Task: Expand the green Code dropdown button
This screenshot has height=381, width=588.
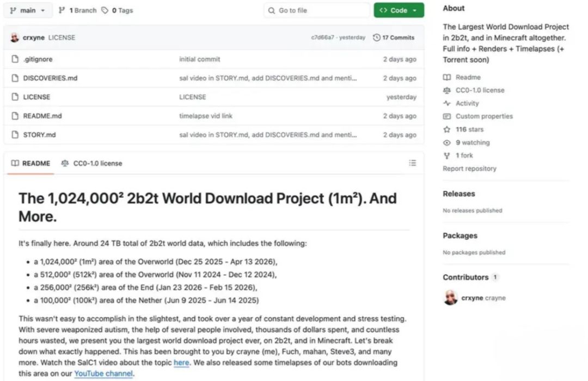Action: 399,10
